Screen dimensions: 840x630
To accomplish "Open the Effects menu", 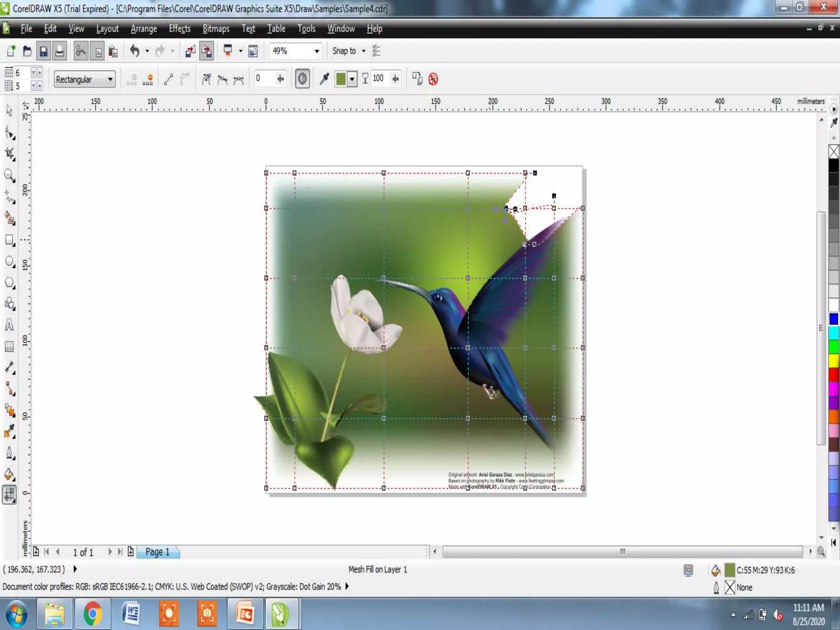I will pyautogui.click(x=179, y=29).
